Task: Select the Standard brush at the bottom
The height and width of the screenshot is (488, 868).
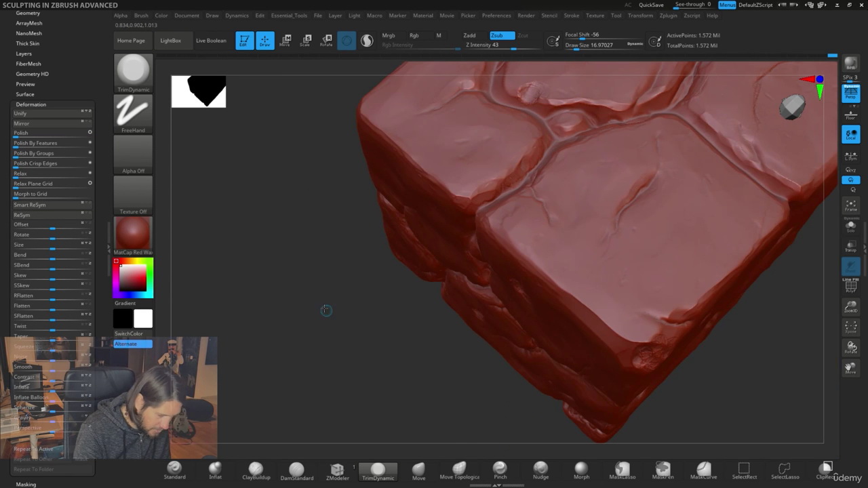Action: (x=174, y=471)
